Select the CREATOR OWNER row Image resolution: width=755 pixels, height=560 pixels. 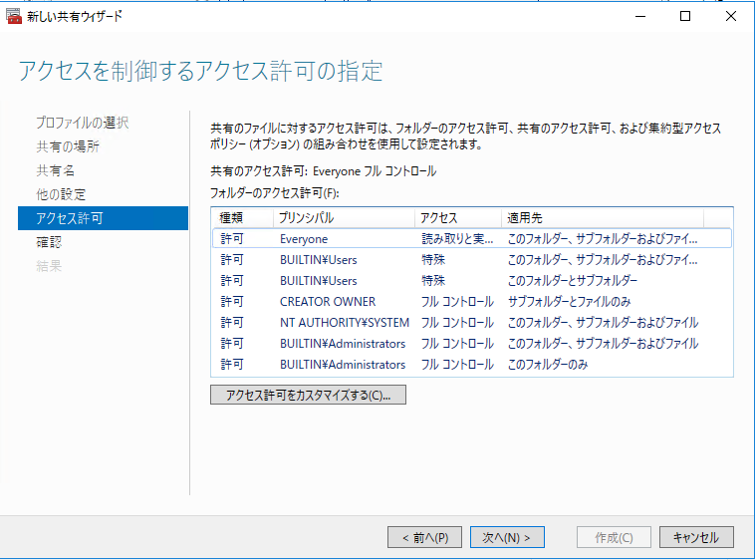(x=472, y=302)
